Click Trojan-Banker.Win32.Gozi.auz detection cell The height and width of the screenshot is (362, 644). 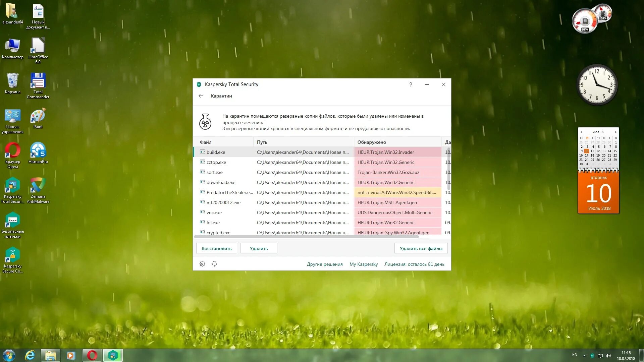coord(398,172)
